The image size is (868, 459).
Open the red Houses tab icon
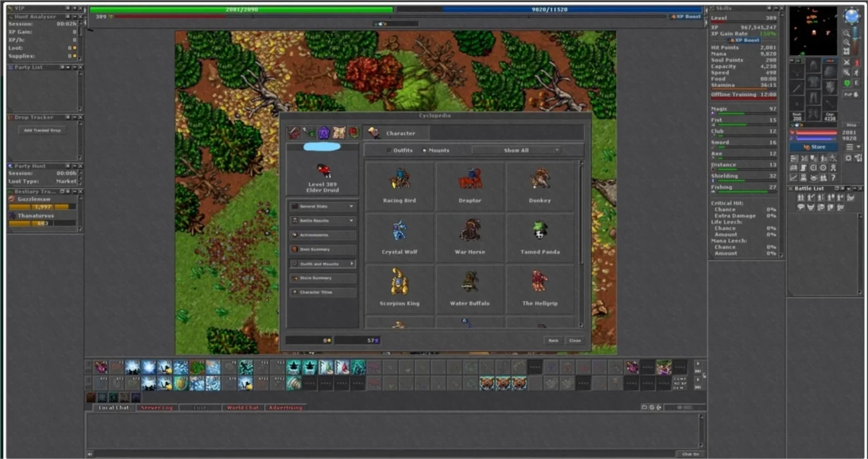[x=353, y=133]
